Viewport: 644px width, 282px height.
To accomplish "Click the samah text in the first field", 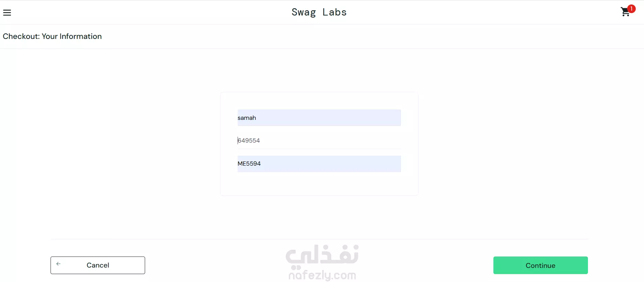I will (247, 118).
